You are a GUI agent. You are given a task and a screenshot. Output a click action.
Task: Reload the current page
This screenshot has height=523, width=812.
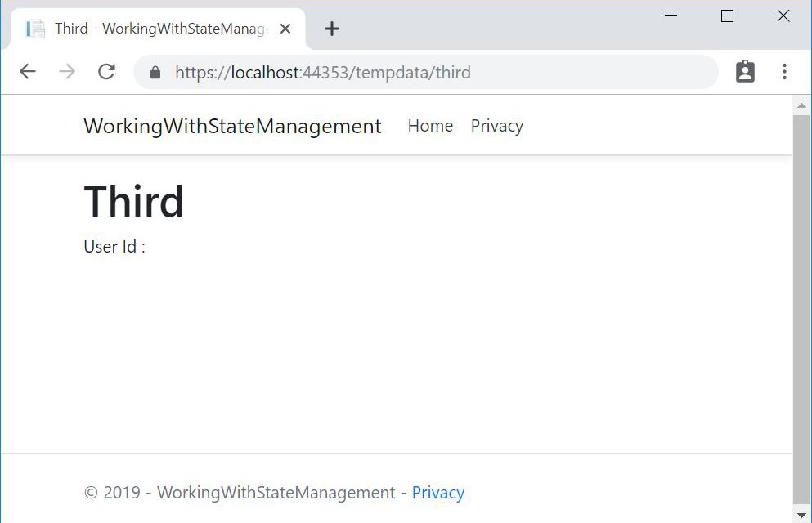click(106, 72)
